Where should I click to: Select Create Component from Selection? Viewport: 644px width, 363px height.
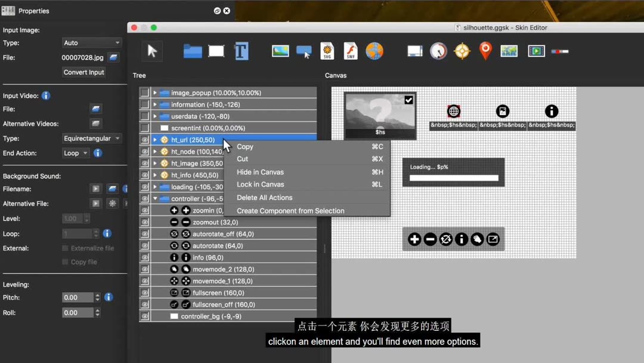(290, 210)
